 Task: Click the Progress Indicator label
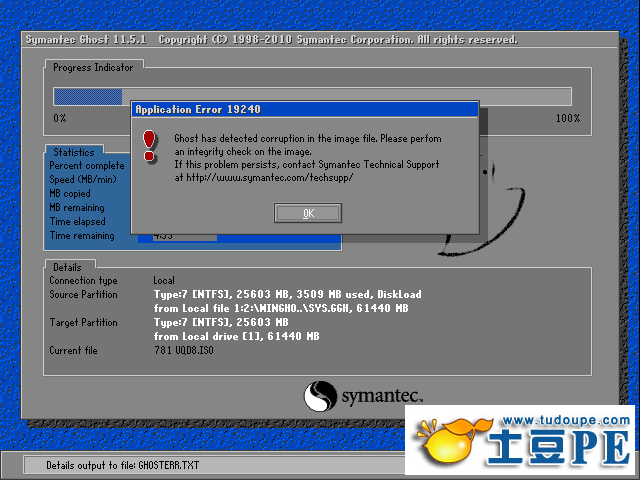pyautogui.click(x=93, y=67)
